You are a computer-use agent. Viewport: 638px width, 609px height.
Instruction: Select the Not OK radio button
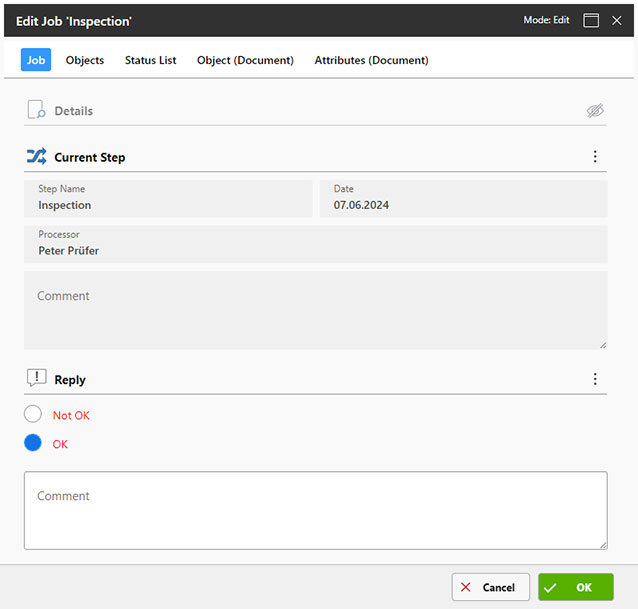tap(33, 415)
